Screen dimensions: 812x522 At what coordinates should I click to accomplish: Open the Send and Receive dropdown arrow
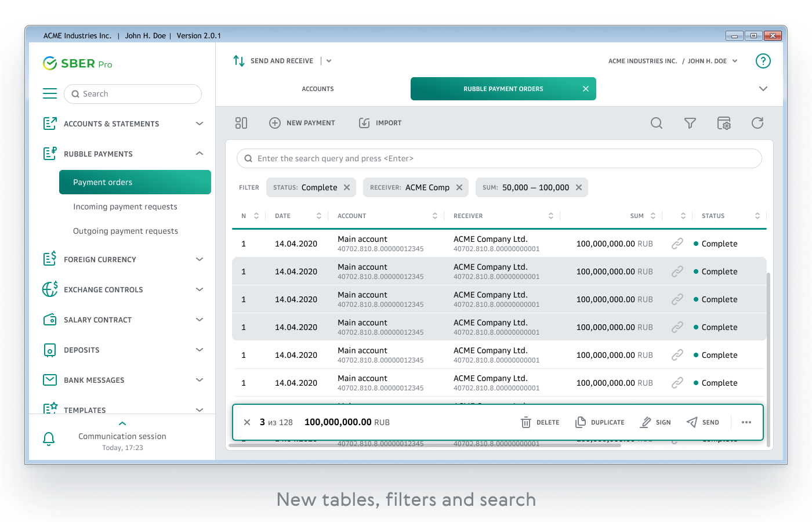329,61
